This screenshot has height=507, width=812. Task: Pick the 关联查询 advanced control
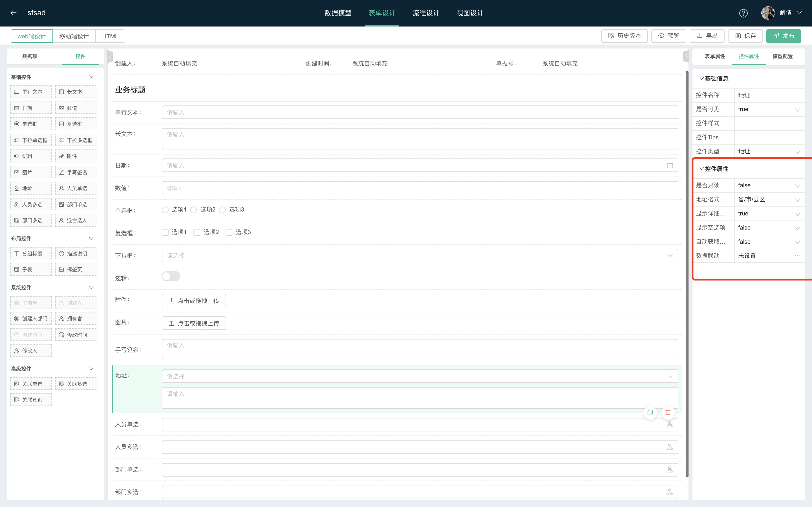31,400
